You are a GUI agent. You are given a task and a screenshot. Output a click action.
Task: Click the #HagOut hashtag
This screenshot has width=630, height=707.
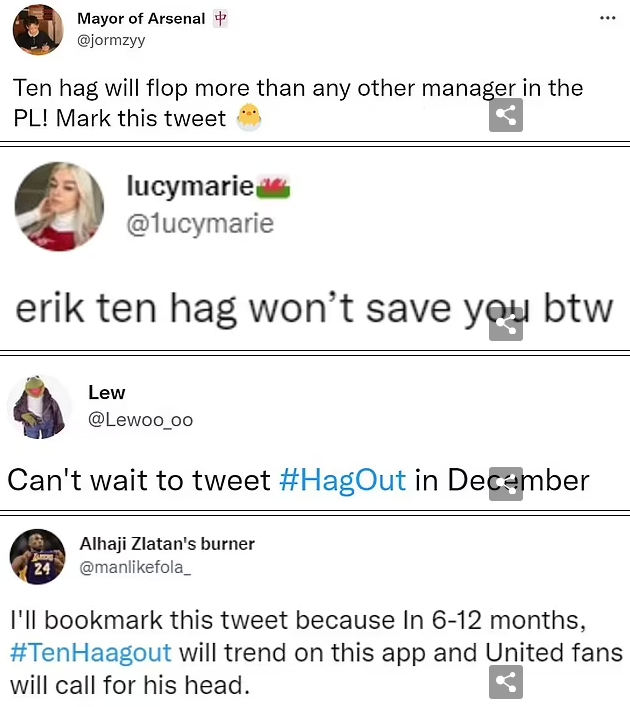342,480
